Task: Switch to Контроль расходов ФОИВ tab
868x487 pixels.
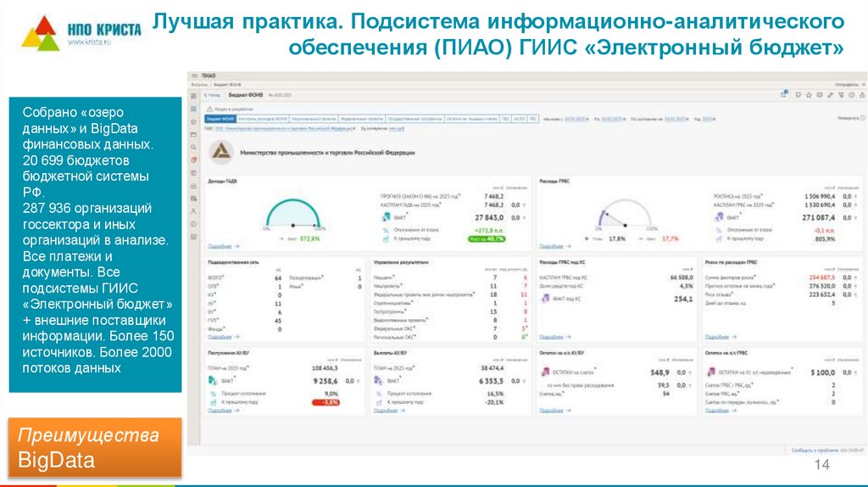Action: (x=263, y=119)
